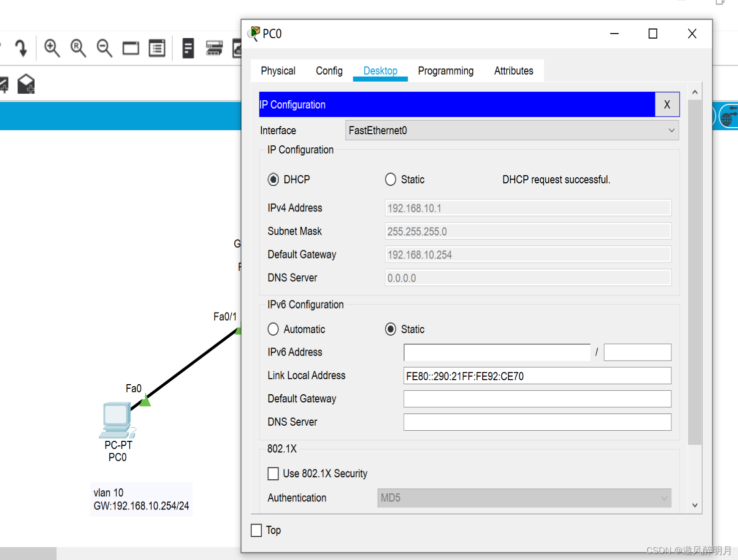738x560 pixels.
Task: Add a complex PDU with the open envelope icon
Action: 26,84
